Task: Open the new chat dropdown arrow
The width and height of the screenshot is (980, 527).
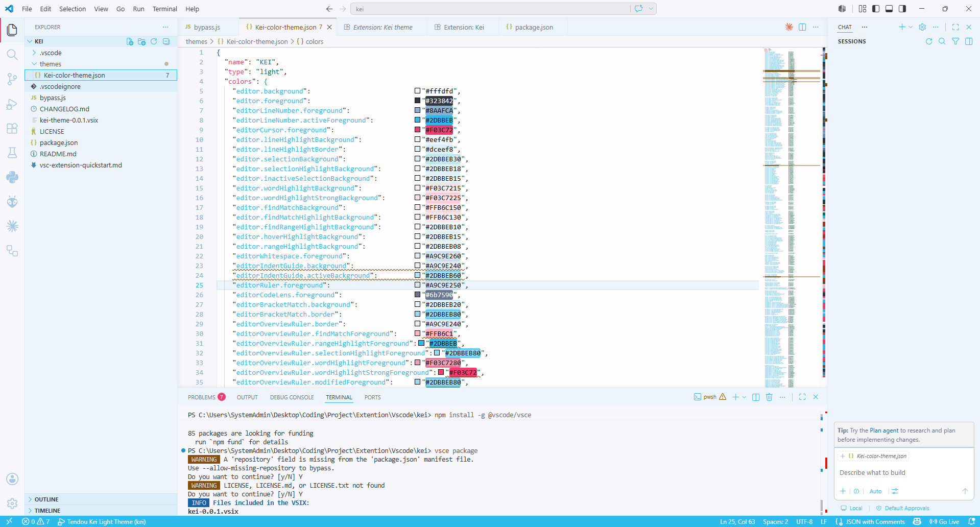Action: click(911, 27)
